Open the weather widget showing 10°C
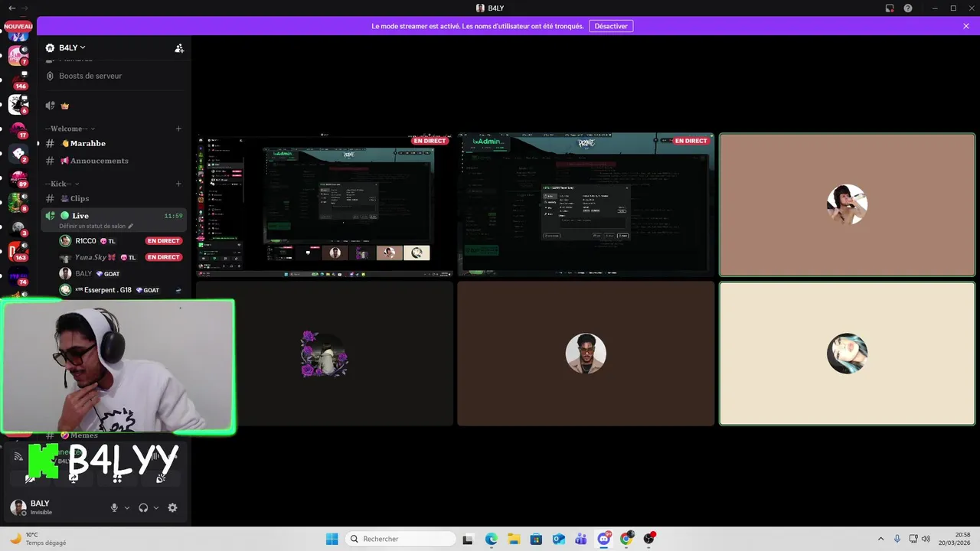Viewport: 980px width, 551px height. [37, 539]
